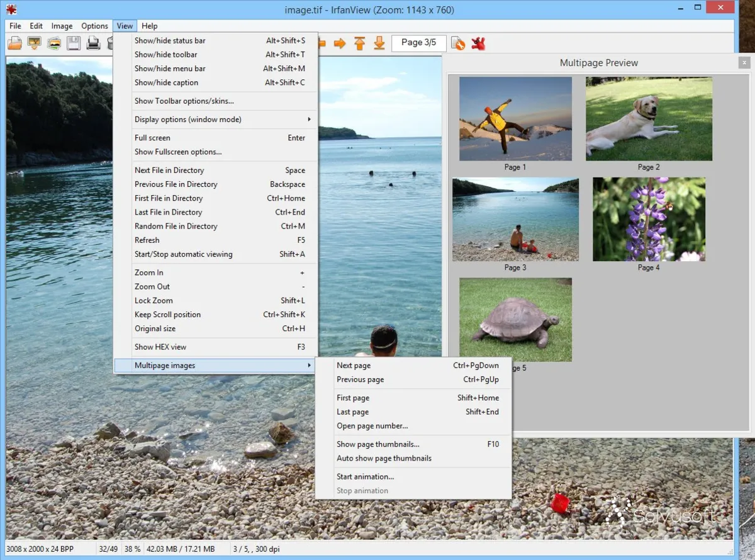Go to last page with the down arrow

coord(379,43)
